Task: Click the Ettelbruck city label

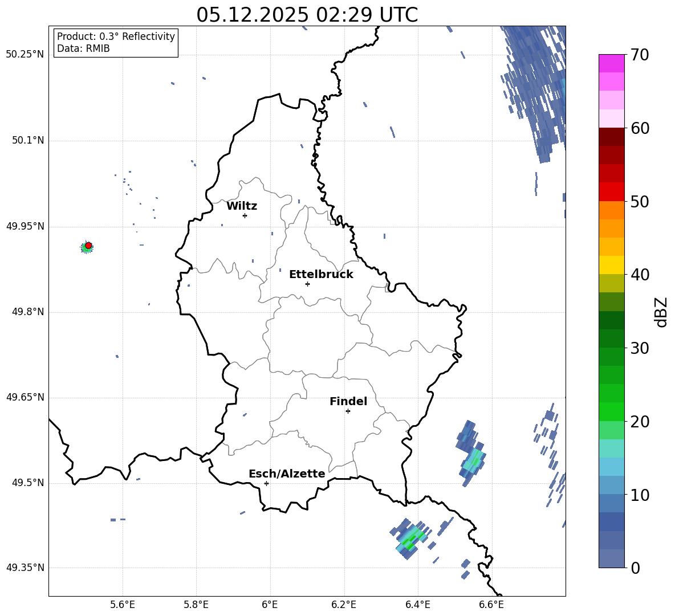Action: click(x=321, y=274)
